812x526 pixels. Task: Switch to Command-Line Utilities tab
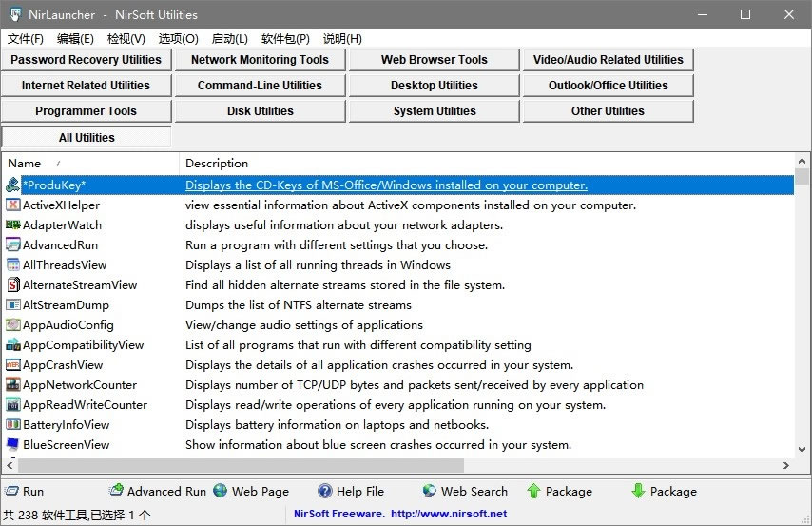pos(260,86)
